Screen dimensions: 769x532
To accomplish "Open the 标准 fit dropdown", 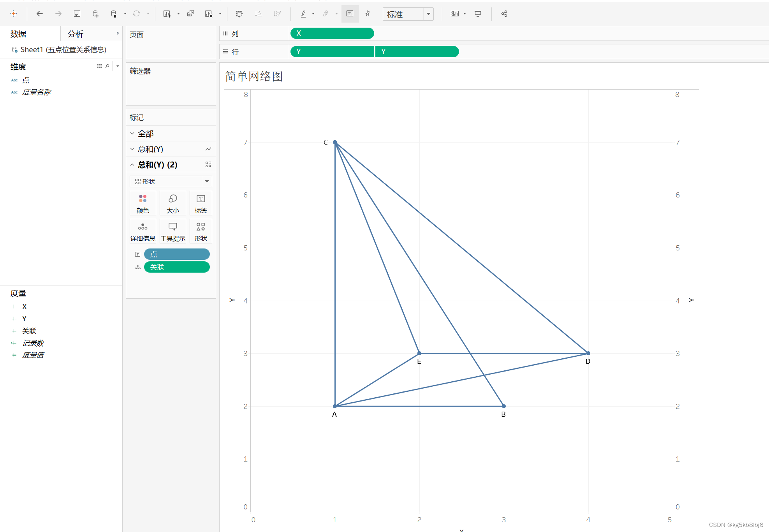I will click(408, 14).
